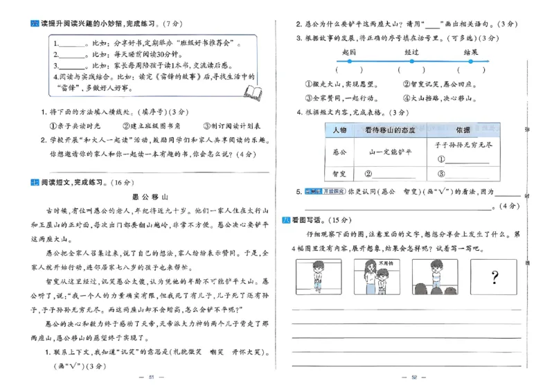Click the 智叟 cell in the table
The height and width of the screenshot is (392, 554).
339,174
